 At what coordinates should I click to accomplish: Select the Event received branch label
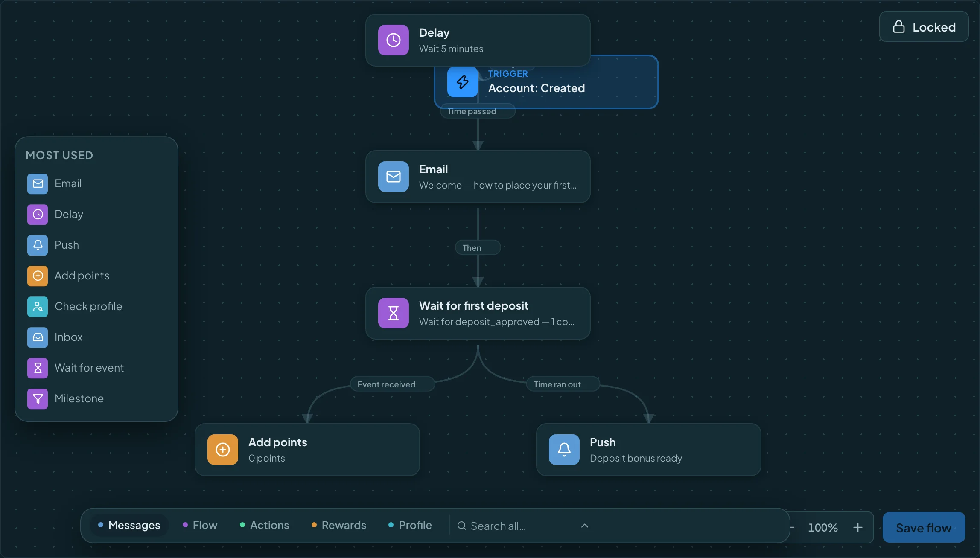(x=392, y=384)
